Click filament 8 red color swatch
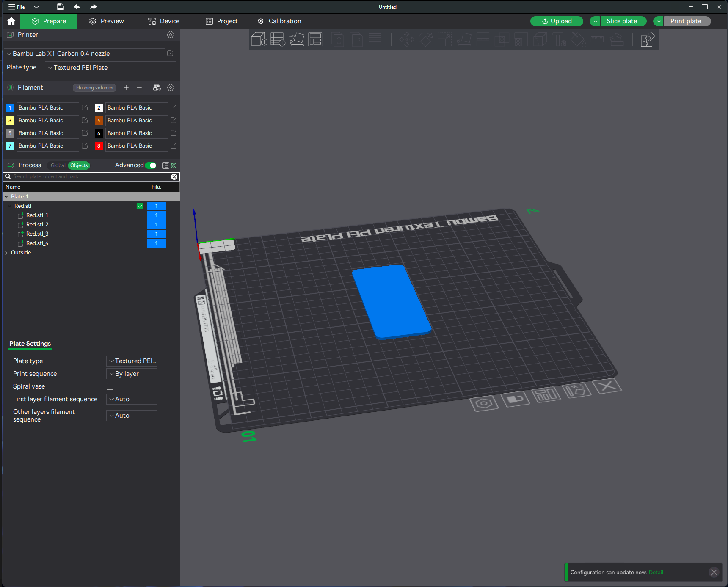Screen dimensions: 728x587 coord(99,146)
